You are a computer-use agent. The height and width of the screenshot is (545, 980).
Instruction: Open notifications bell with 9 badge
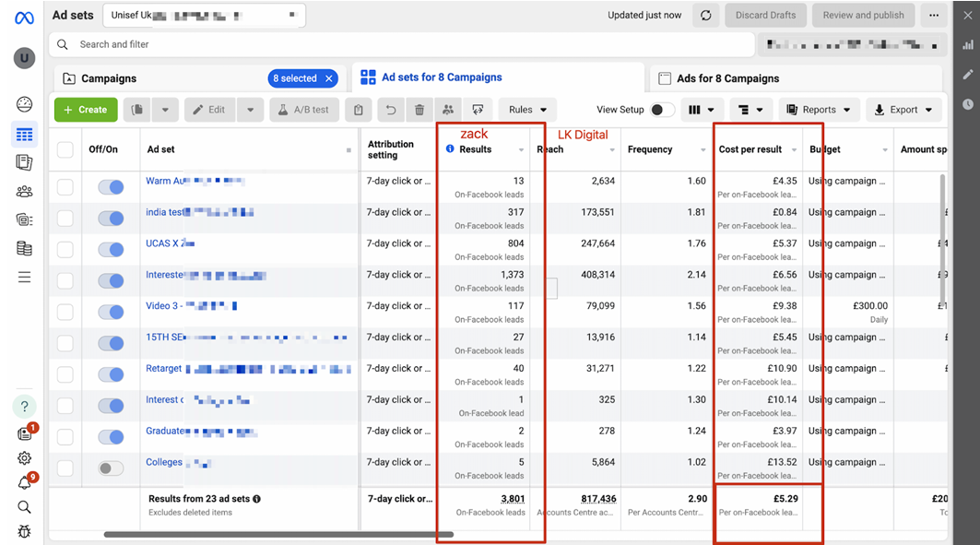click(x=25, y=482)
